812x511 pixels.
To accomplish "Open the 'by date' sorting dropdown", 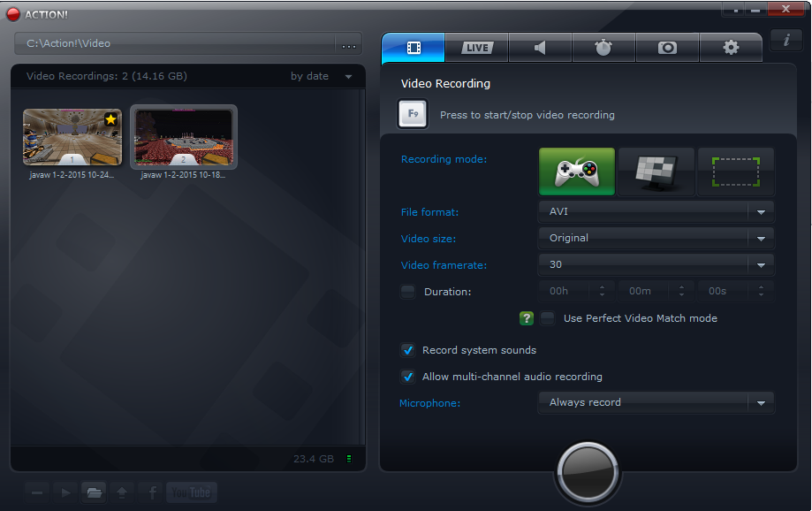I will point(321,76).
